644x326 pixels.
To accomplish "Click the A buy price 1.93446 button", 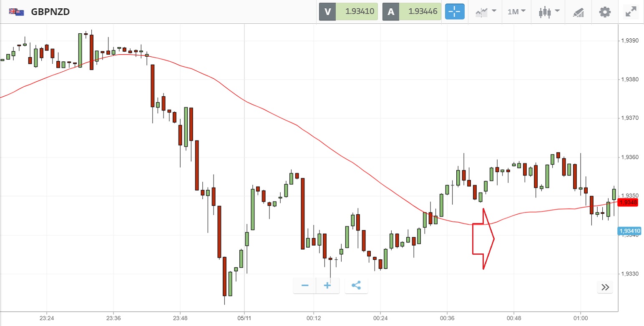I will coord(412,12).
